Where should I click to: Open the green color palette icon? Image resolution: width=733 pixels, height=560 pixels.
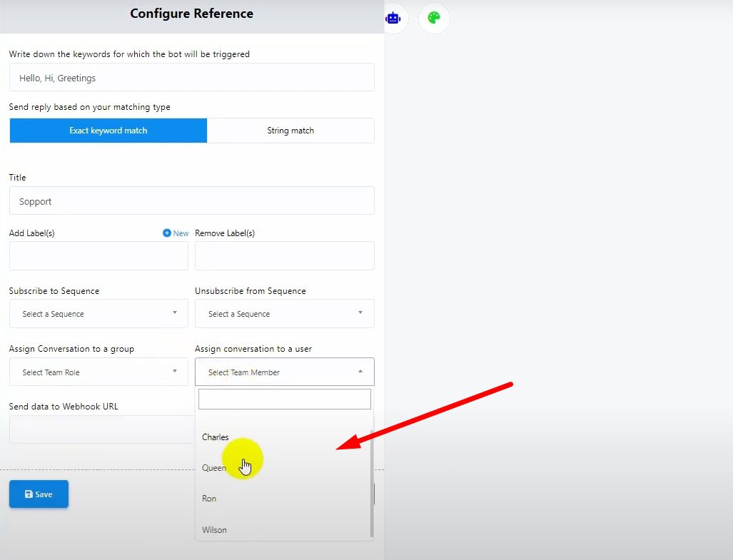[x=434, y=19]
